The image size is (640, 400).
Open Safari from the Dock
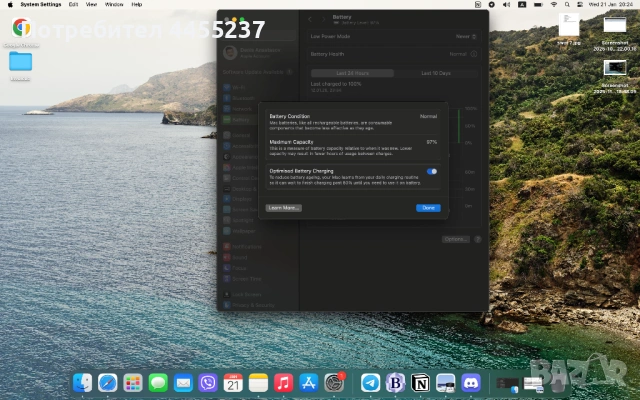click(108, 383)
